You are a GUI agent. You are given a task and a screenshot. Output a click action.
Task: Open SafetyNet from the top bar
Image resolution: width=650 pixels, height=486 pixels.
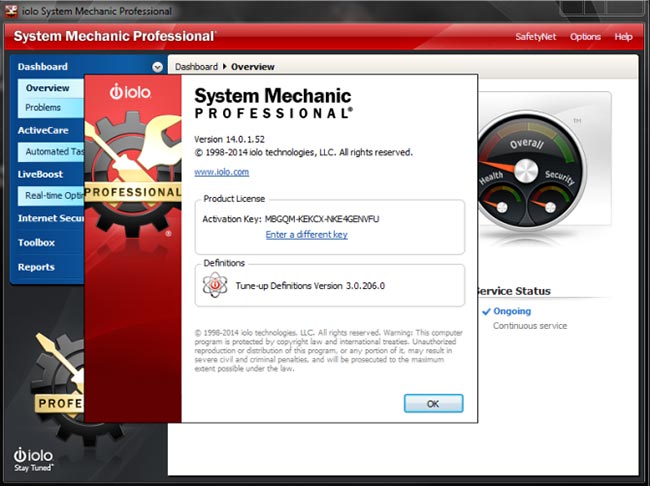click(x=535, y=37)
